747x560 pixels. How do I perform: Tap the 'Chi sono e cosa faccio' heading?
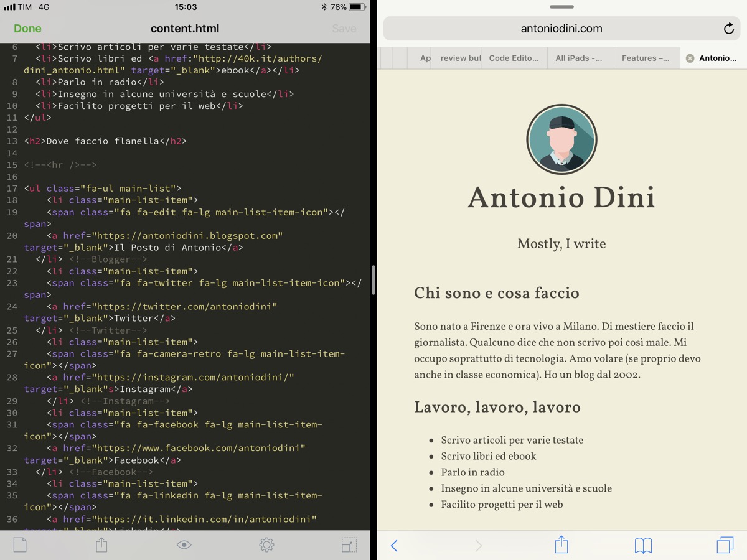coord(497,293)
